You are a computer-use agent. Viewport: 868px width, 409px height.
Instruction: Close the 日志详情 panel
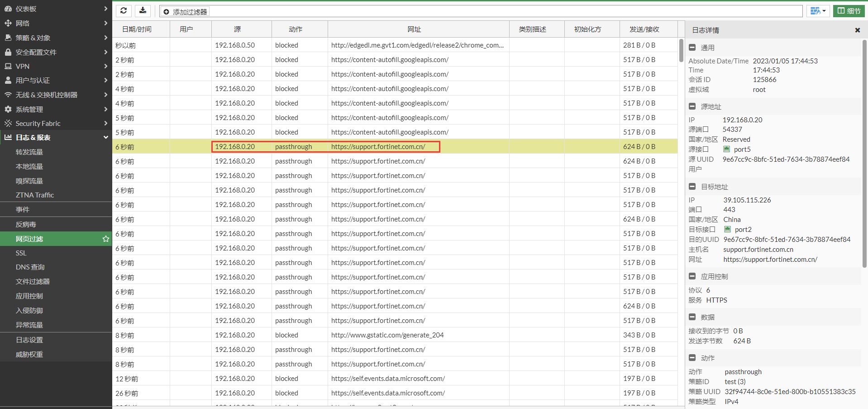[857, 30]
